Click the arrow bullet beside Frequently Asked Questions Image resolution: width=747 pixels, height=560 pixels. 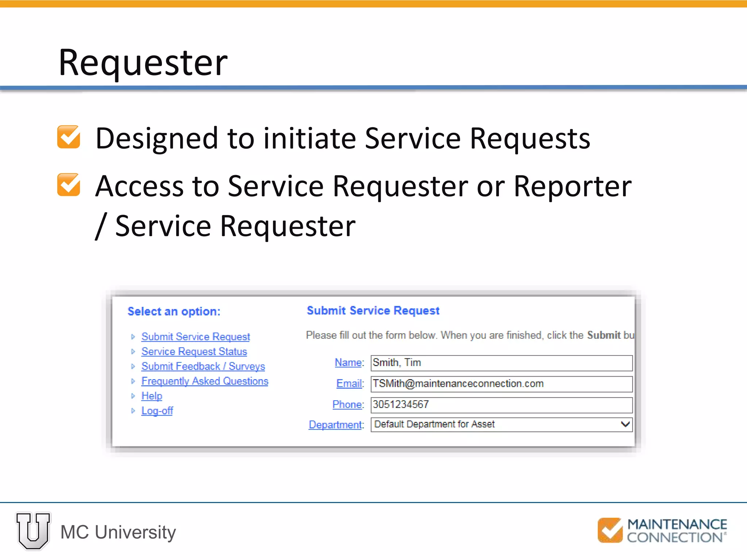tap(133, 381)
